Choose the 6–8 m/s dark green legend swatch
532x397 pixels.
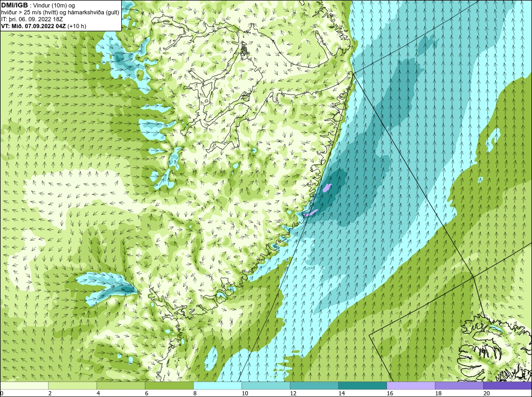click(169, 385)
